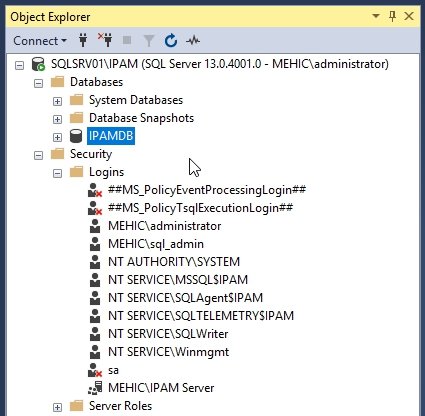Click the Disconnect plug icon with red X

pos(105,40)
